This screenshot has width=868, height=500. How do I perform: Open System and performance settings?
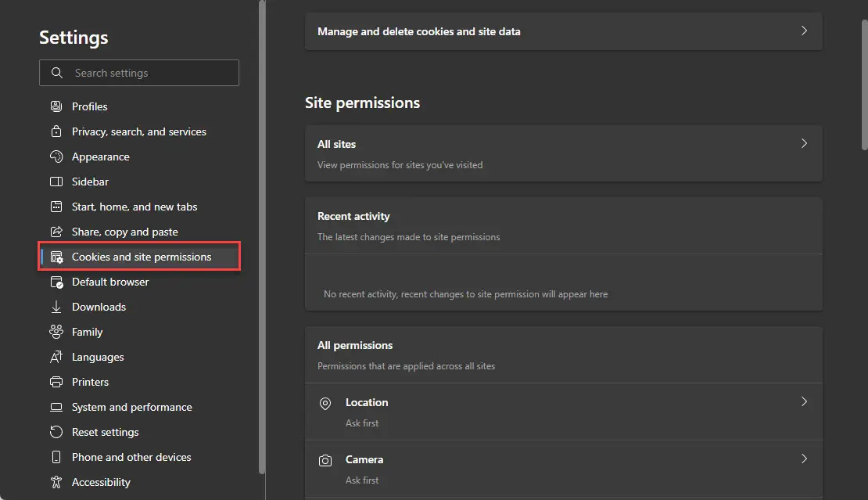[139, 407]
